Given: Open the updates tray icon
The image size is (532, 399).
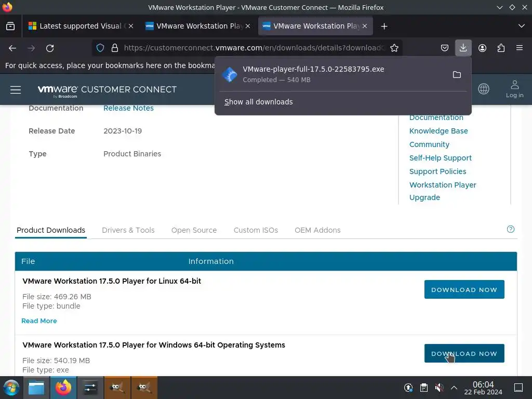Looking at the screenshot, I should click(x=408, y=388).
